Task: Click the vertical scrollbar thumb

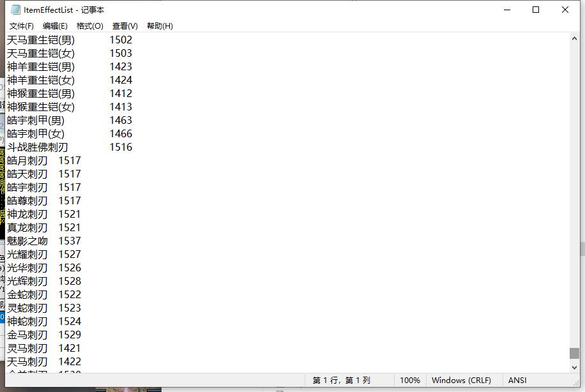Action: point(574,353)
